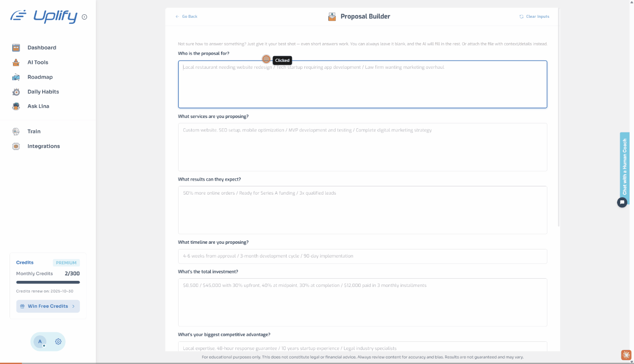The image size is (634, 364).
Task: Open Daily Habits icon
Action: (16, 92)
